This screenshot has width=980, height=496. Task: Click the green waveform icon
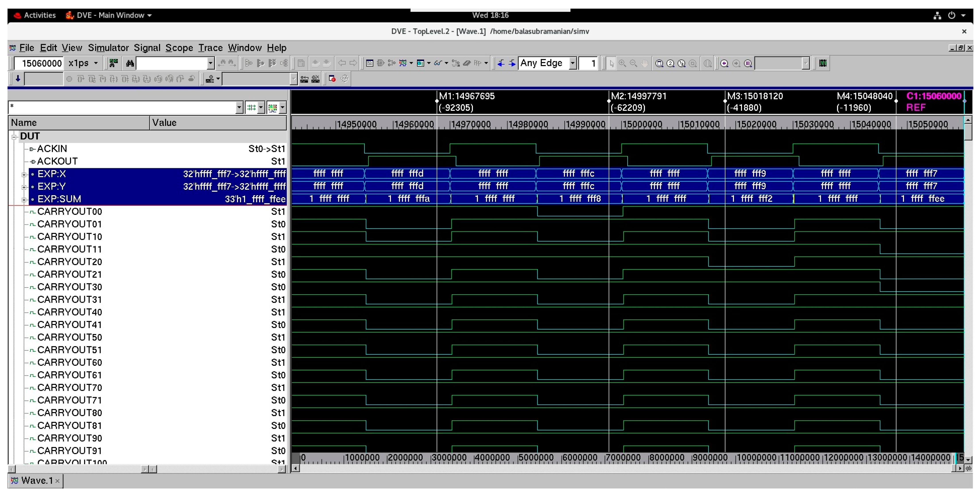(823, 63)
